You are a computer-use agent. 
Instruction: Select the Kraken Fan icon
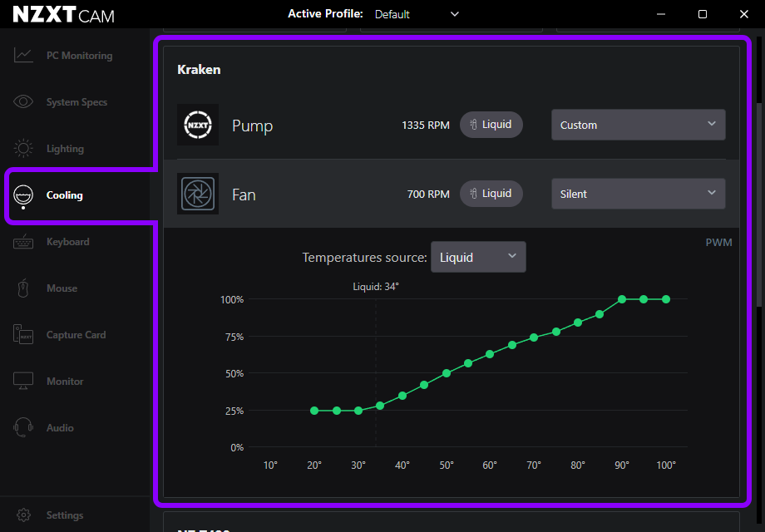(x=198, y=194)
